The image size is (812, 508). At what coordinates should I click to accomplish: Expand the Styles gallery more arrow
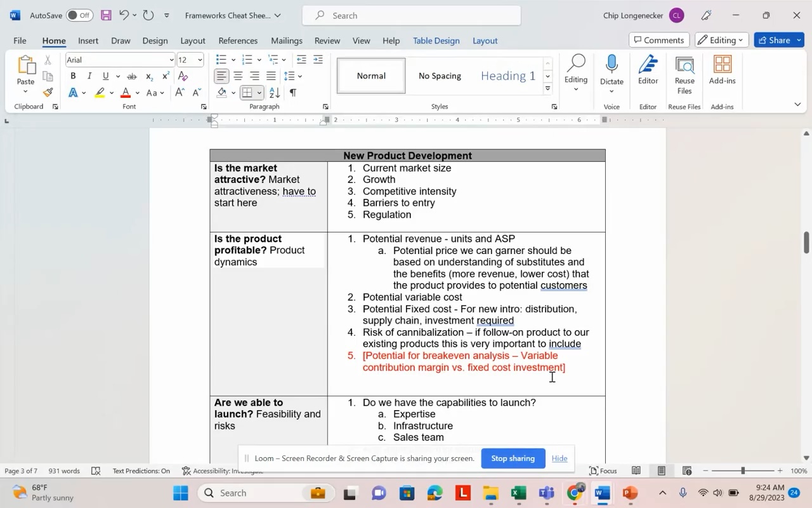pos(547,89)
